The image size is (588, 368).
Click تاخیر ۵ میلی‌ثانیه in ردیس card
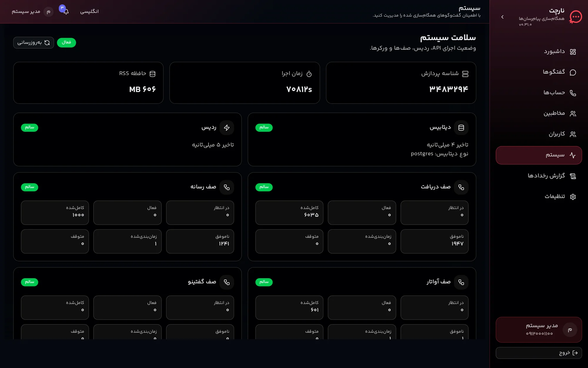tap(213, 145)
